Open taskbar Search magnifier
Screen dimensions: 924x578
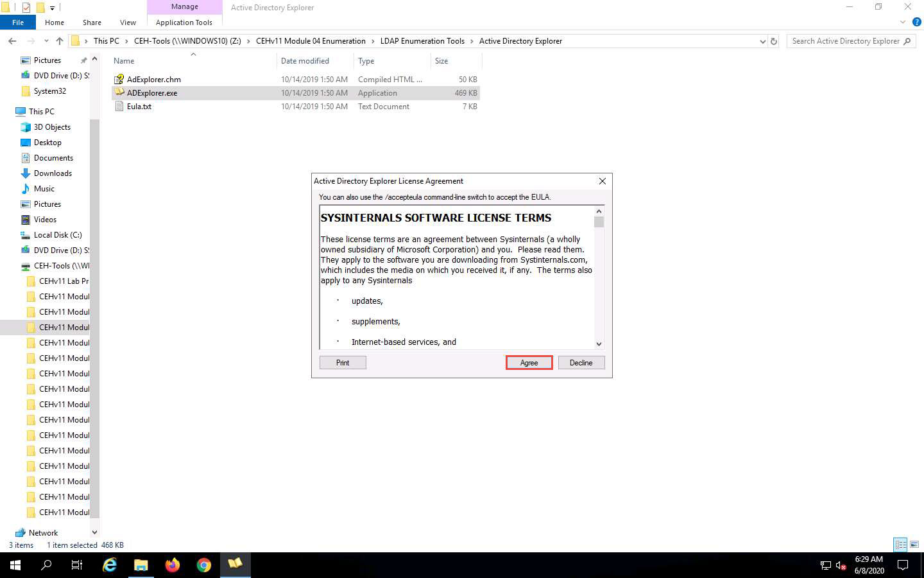(46, 565)
